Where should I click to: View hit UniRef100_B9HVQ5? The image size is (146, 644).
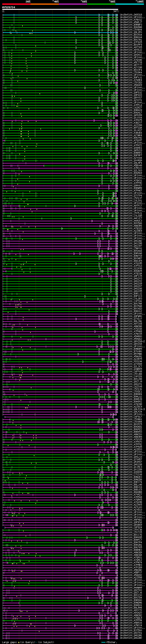131,538
